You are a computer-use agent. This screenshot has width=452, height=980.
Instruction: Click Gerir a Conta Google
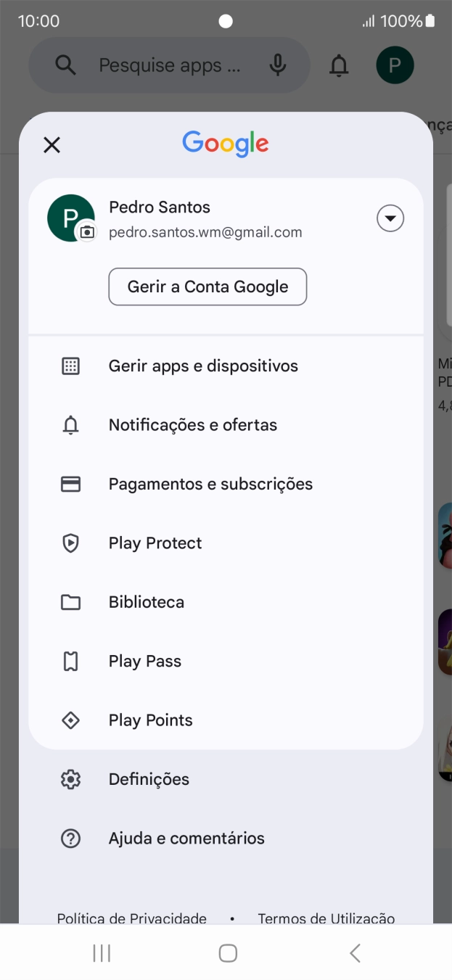[207, 287]
